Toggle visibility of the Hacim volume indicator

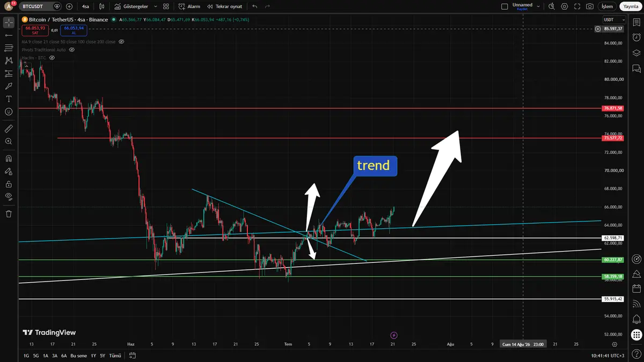[x=52, y=57]
